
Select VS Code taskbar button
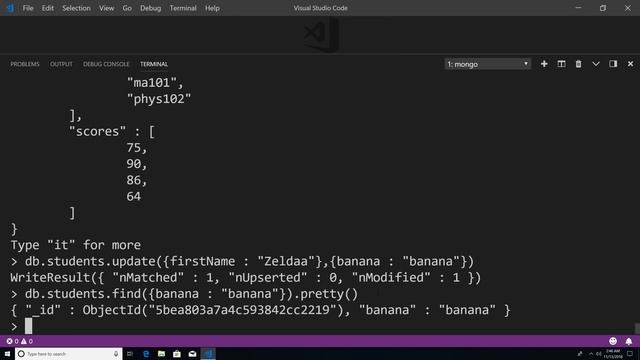(208, 354)
